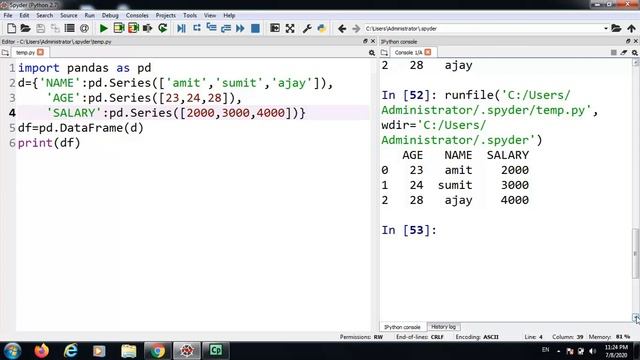
Task: Click the @ symbol finder icon
Action: point(84,28)
